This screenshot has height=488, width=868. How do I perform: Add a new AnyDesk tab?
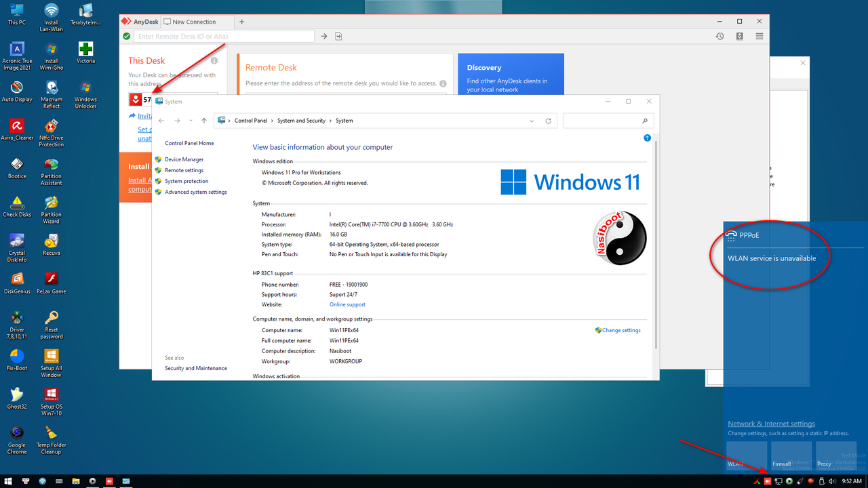(x=241, y=22)
